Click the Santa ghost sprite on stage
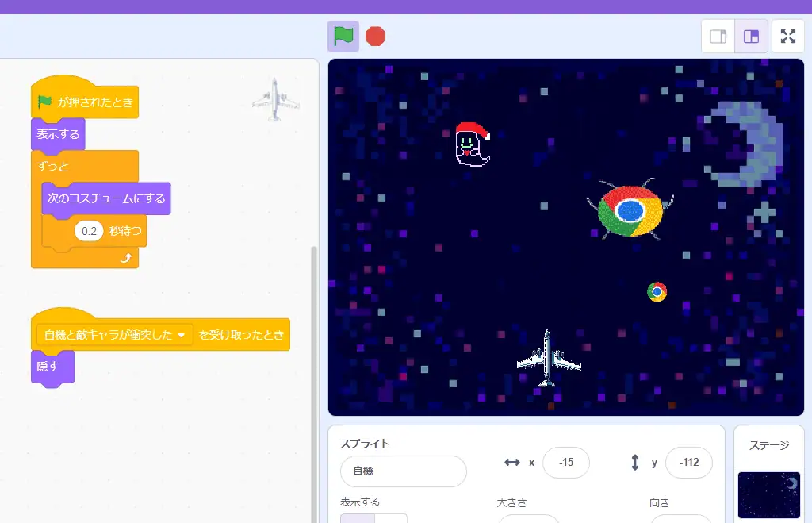 coord(472,144)
